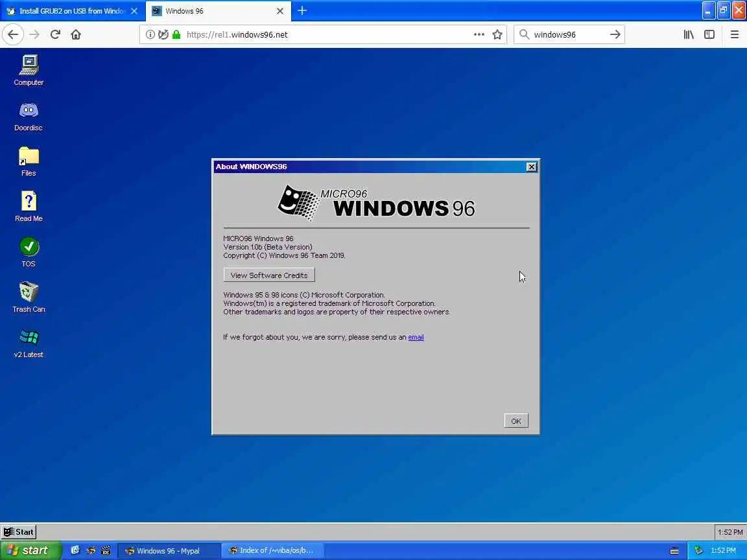This screenshot has width=747, height=560.
Task: Click the XP taskbar clock 1:52 PM
Action: point(723,550)
